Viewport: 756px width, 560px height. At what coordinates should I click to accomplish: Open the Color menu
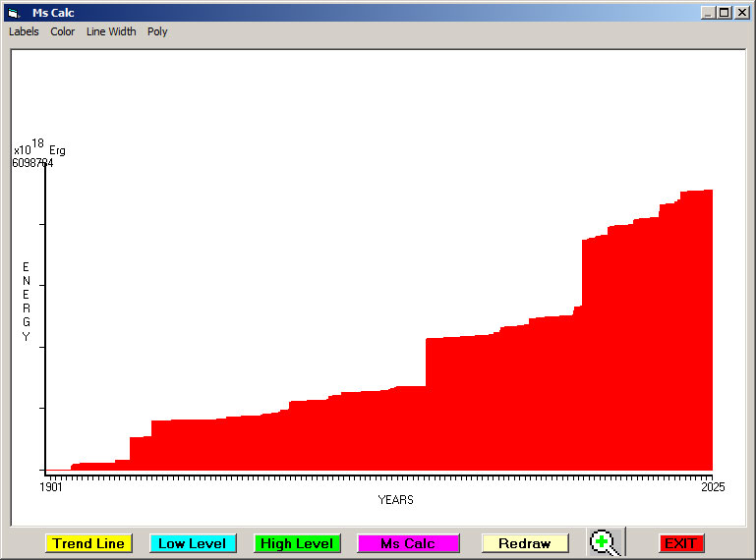point(63,31)
